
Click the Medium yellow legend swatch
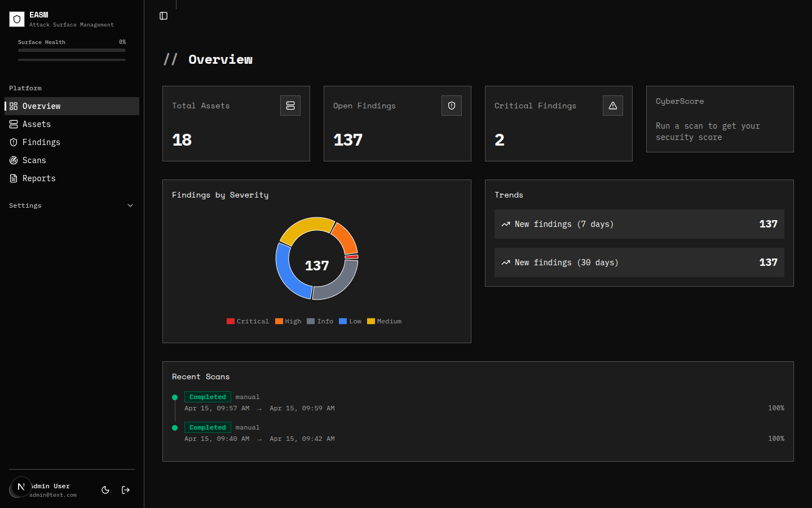coord(370,321)
